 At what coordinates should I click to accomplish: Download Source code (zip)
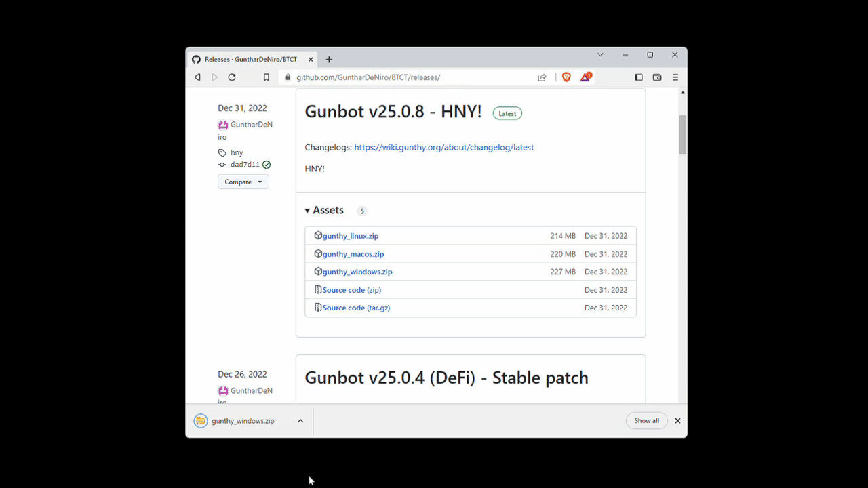click(x=352, y=290)
